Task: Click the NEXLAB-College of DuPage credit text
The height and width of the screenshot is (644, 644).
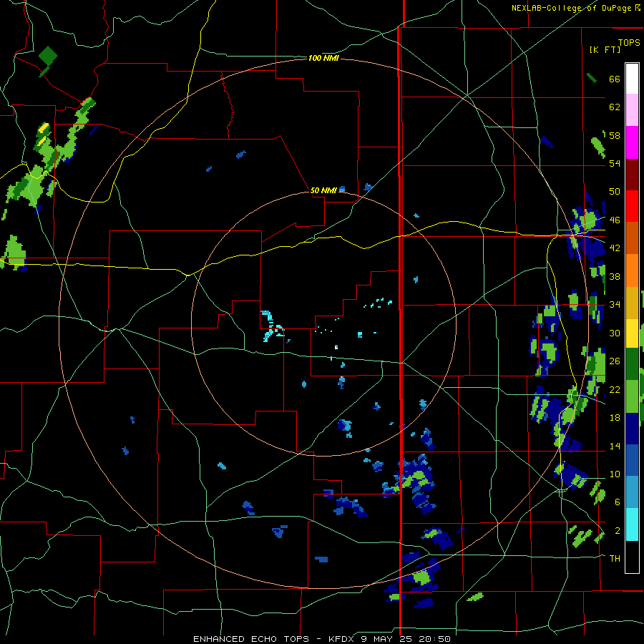Action: (575, 8)
